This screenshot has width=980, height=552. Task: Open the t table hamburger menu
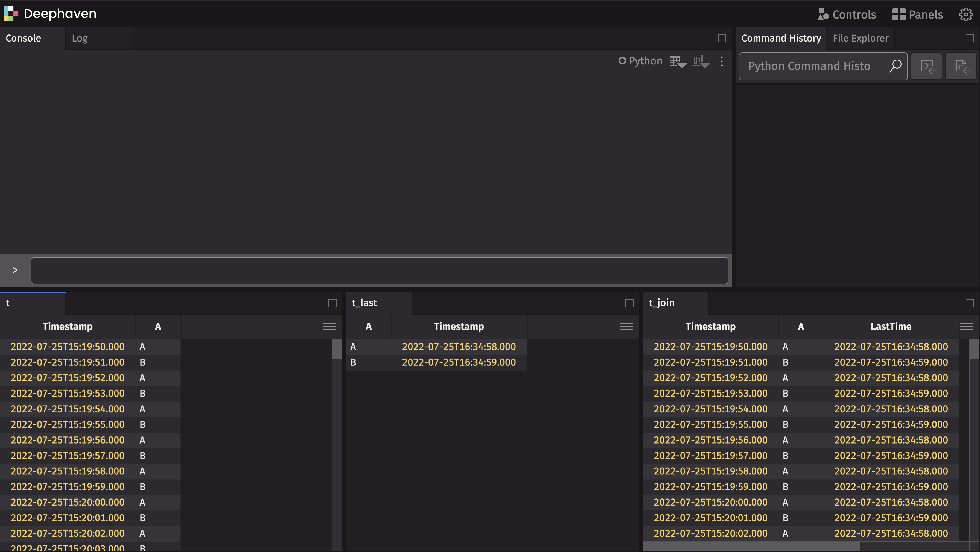[329, 326]
